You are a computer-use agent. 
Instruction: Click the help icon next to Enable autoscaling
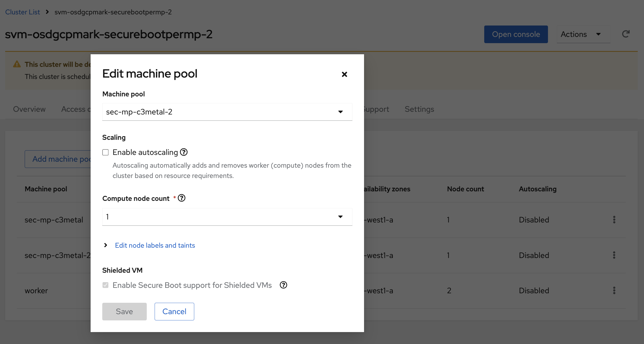pos(184,152)
